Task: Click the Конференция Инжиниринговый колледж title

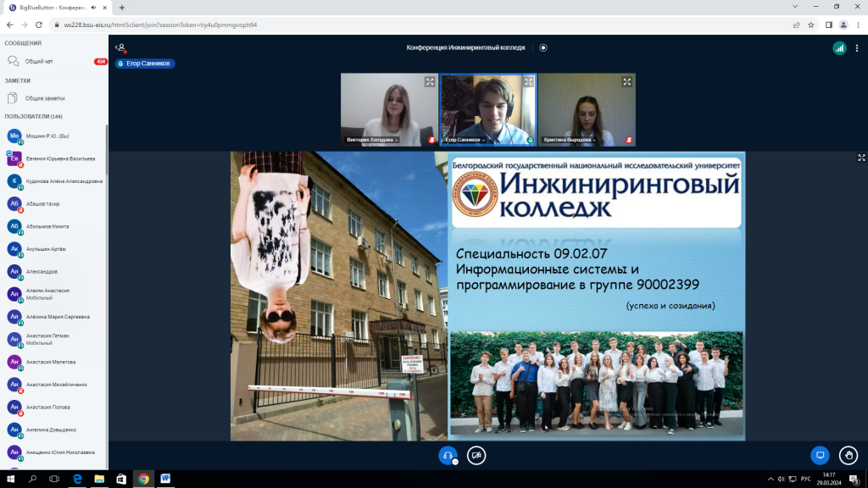Action: pos(465,47)
